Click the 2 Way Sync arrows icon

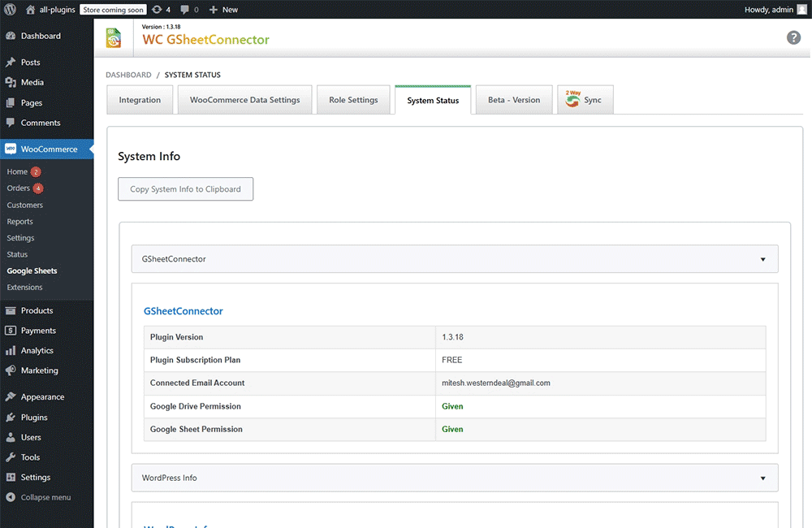pos(572,99)
